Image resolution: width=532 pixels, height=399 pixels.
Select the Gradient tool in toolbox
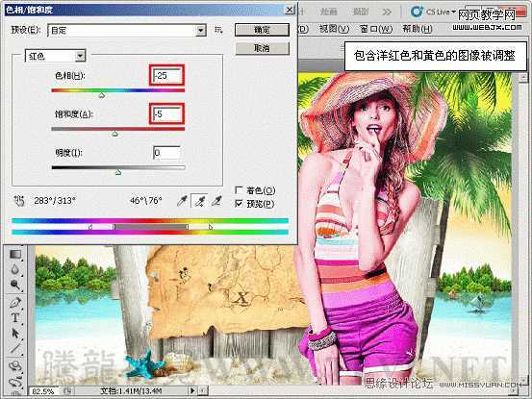(x=15, y=254)
